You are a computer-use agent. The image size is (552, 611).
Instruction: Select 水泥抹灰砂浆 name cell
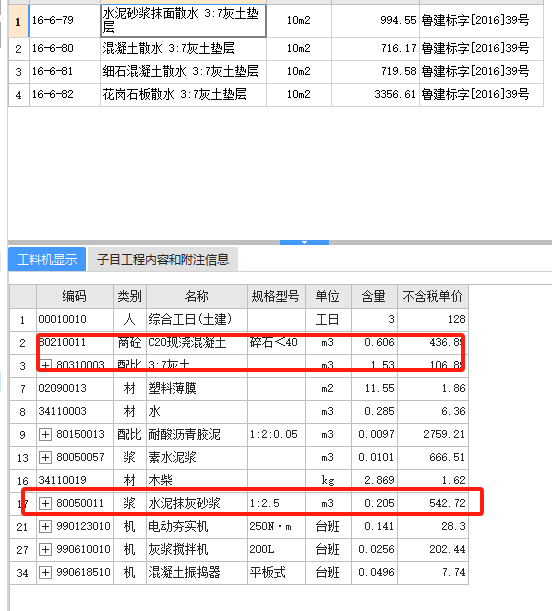pyautogui.click(x=197, y=504)
